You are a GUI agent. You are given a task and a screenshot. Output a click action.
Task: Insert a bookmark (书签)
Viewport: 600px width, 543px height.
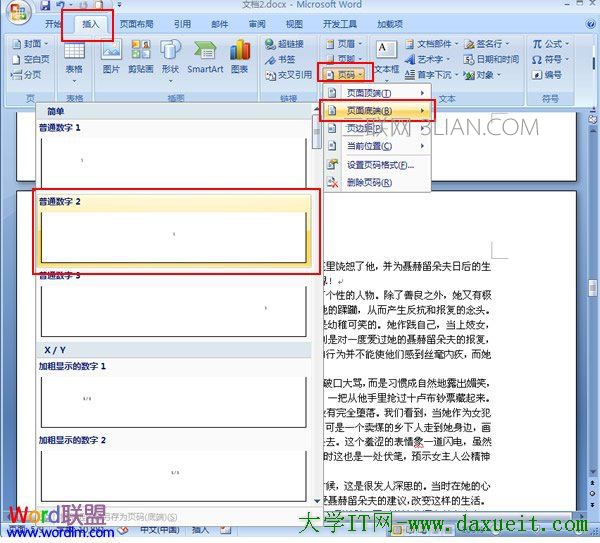click(x=280, y=59)
